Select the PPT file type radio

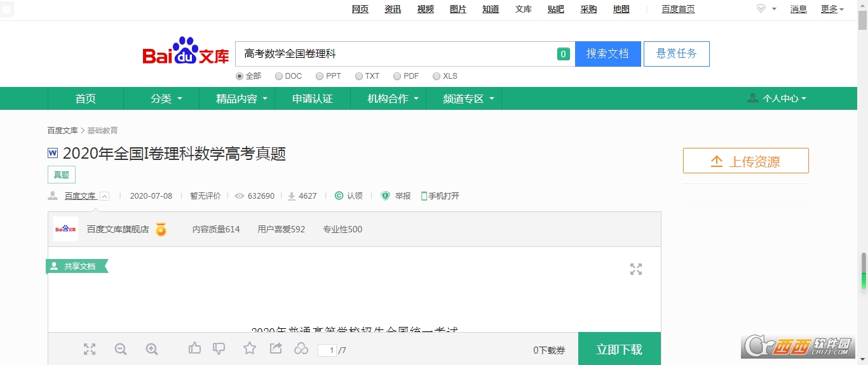[320, 76]
